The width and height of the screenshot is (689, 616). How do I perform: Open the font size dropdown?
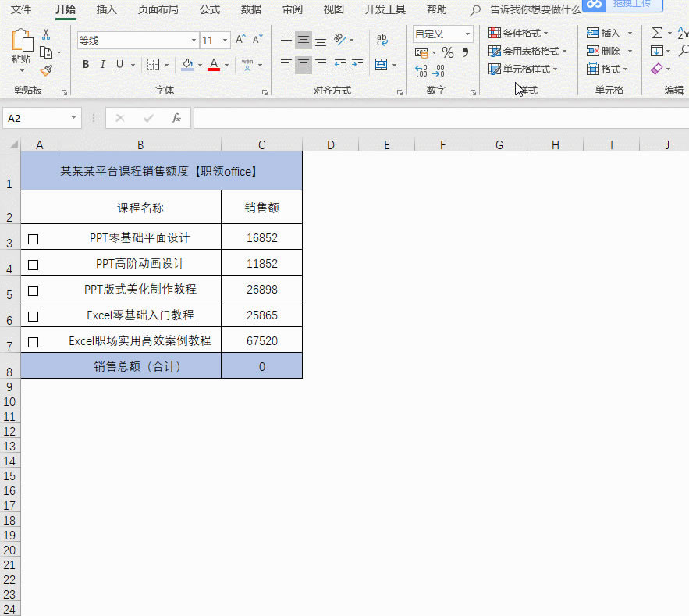pyautogui.click(x=225, y=41)
